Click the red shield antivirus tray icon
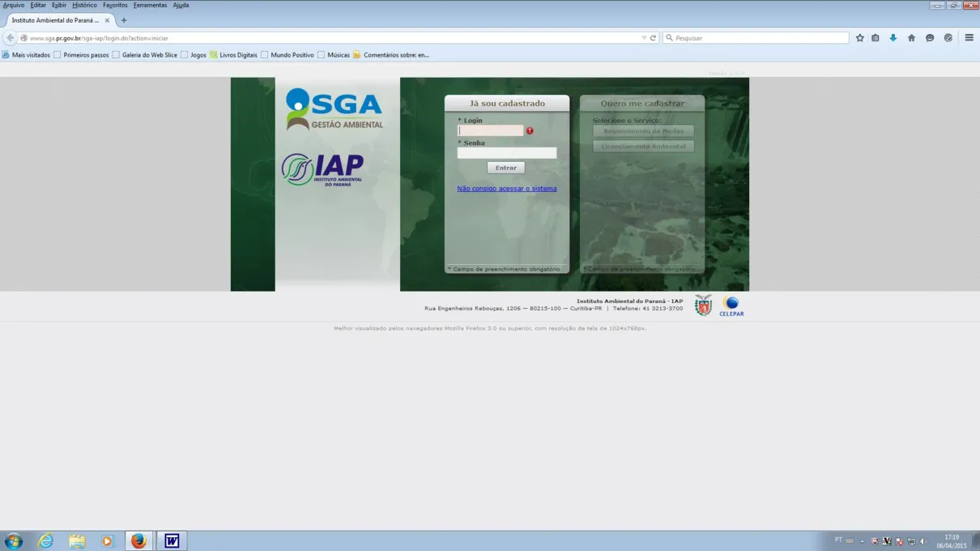 pos(875,541)
